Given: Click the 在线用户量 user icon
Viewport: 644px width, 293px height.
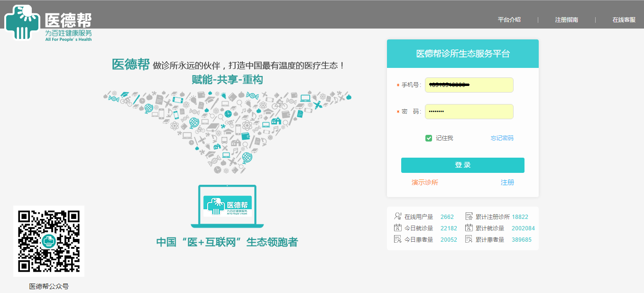Looking at the screenshot, I should click(x=398, y=217).
